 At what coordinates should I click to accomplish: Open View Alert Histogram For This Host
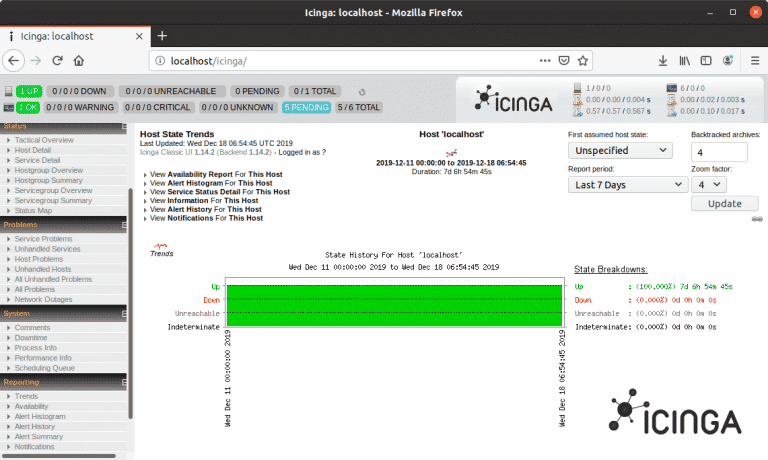[211, 183]
